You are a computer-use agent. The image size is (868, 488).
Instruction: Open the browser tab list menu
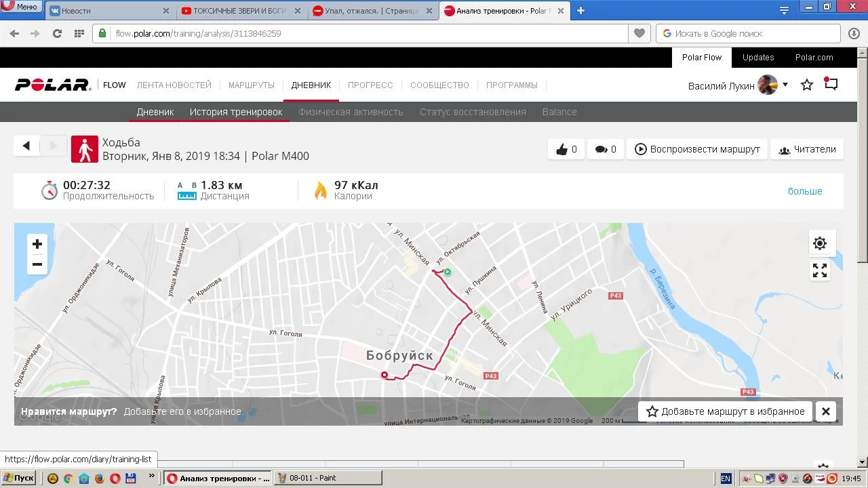point(784,10)
